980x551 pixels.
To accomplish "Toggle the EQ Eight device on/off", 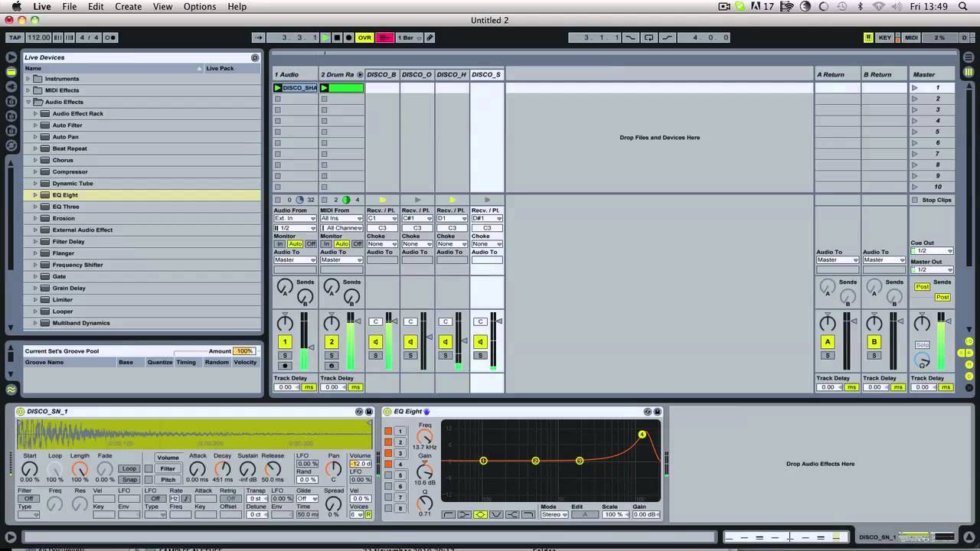I will tap(388, 412).
